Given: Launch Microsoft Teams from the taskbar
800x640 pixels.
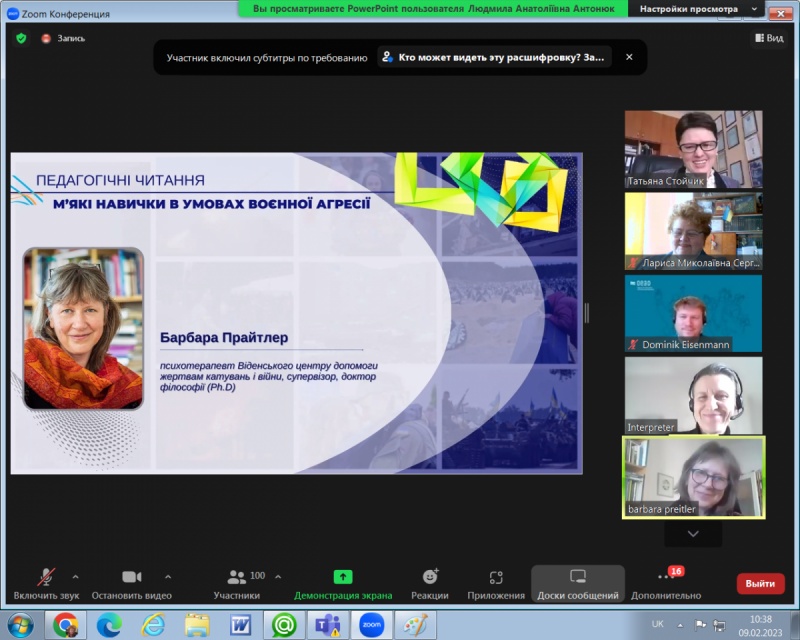Looking at the screenshot, I should click(327, 625).
